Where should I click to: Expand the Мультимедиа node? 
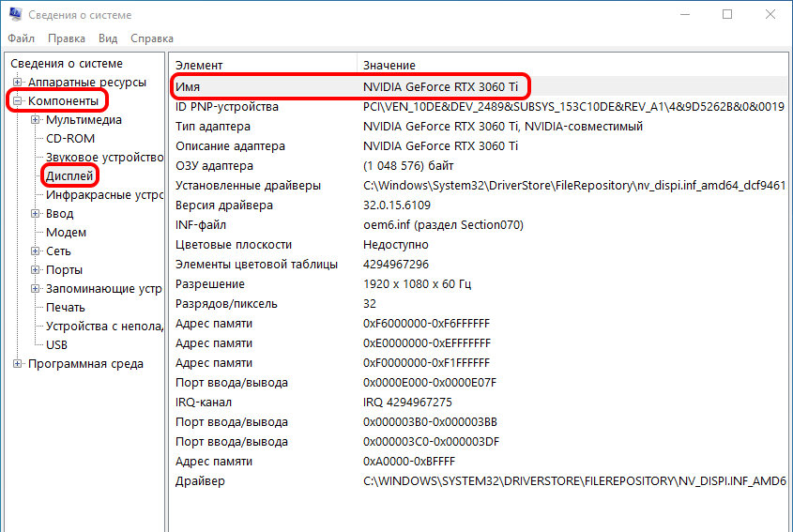click(35, 120)
